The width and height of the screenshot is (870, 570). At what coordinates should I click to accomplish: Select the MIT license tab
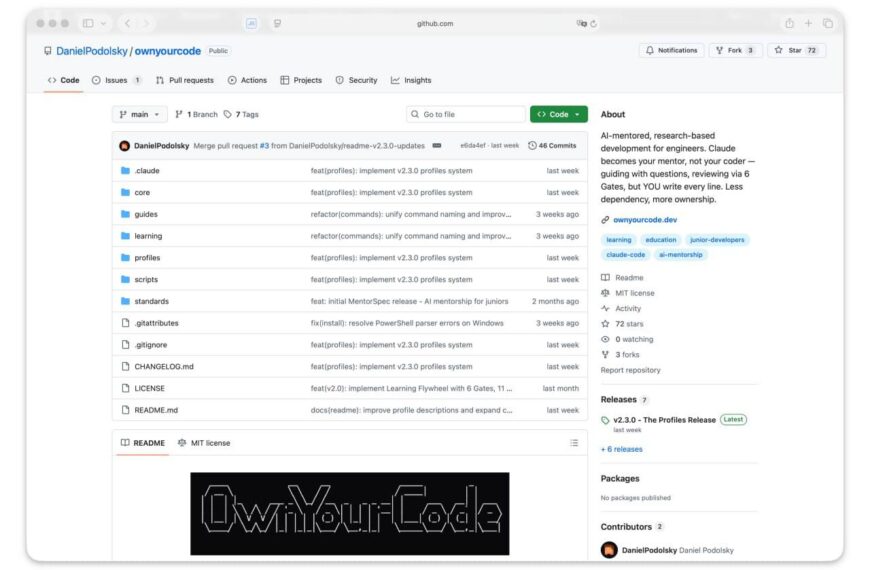point(204,443)
